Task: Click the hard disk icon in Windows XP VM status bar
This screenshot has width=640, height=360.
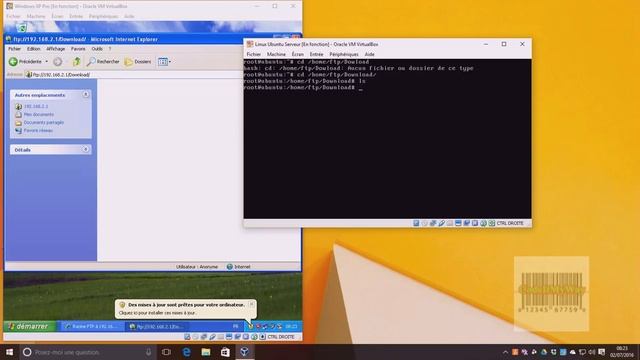Action: click(187, 337)
